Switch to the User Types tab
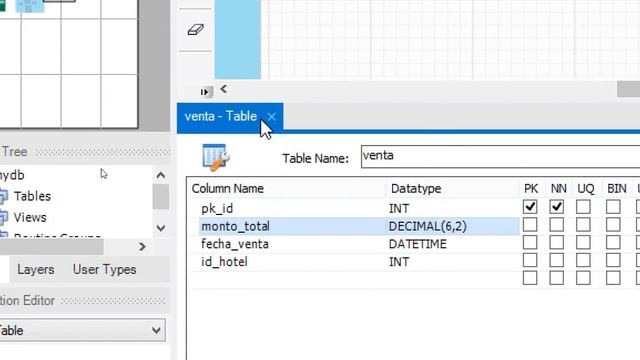 104,269
